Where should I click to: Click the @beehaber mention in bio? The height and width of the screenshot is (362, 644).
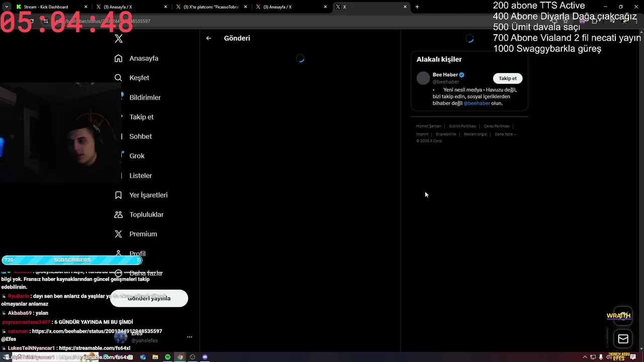[x=476, y=103]
